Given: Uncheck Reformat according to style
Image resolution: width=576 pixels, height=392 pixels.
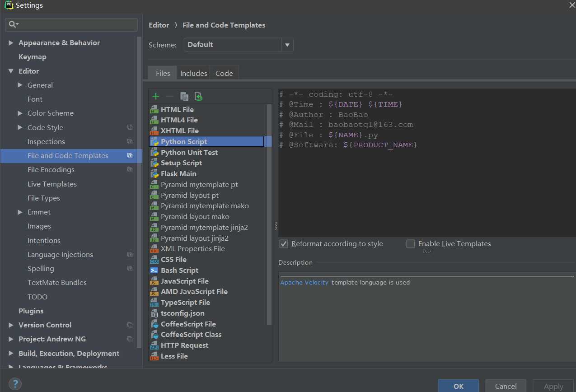Looking at the screenshot, I should (284, 244).
